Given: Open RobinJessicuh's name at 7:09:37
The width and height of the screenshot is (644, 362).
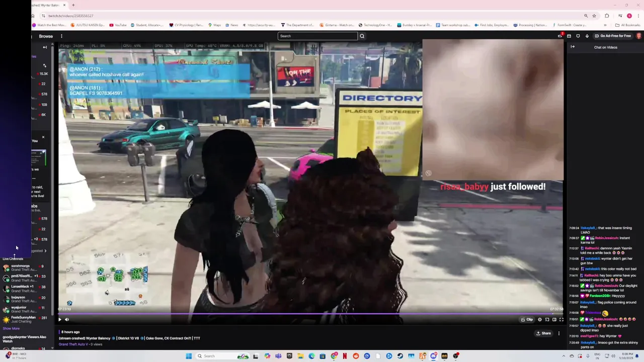Looking at the screenshot, I should (x=605, y=238).
